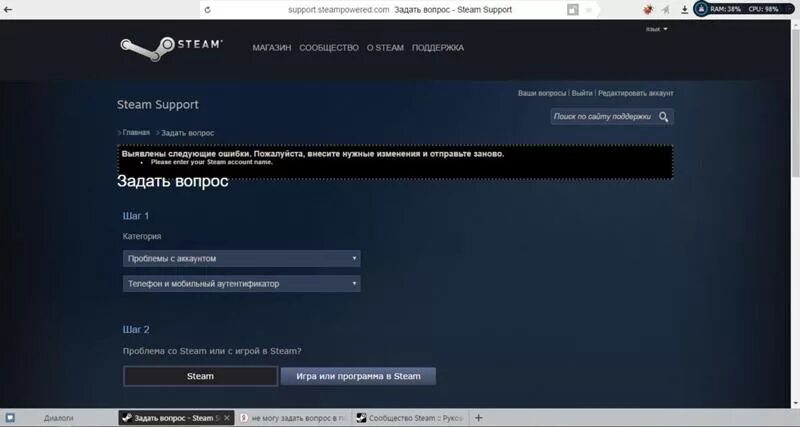Viewport: 800px width, 427px height.
Task: Click the browser back arrow
Action: coord(8,9)
